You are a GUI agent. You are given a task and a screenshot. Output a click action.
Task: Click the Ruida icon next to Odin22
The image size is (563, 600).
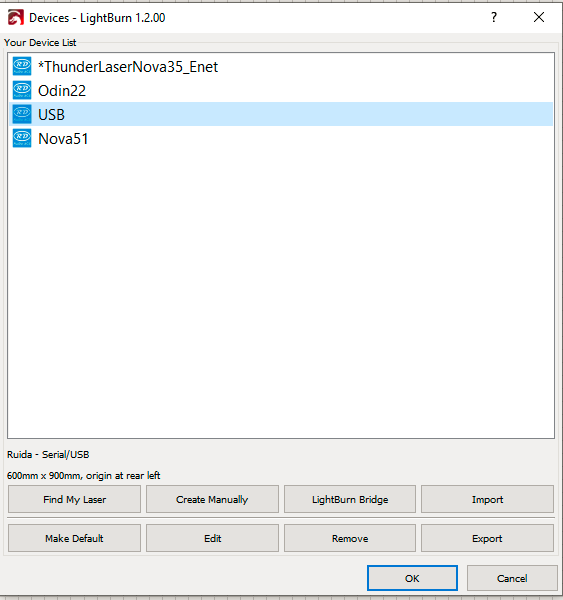(x=22, y=90)
